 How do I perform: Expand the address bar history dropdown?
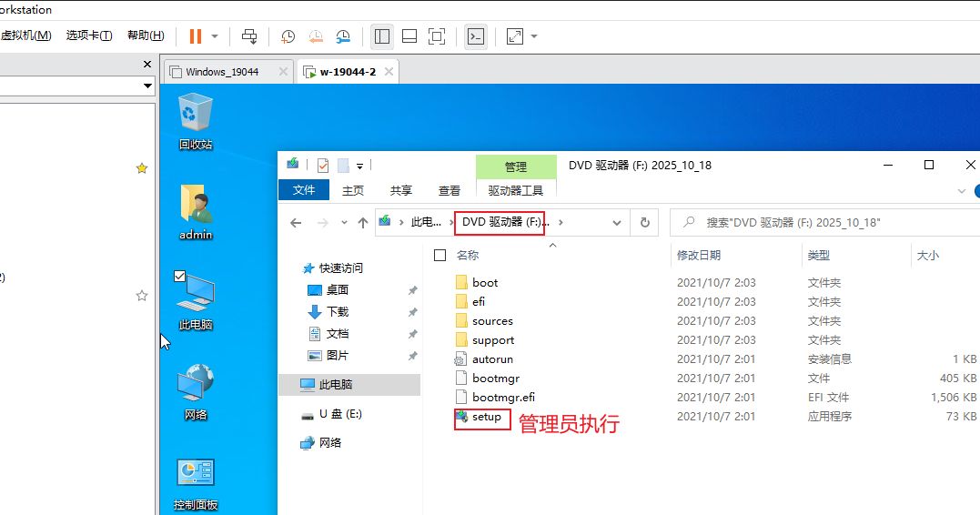[616, 222]
